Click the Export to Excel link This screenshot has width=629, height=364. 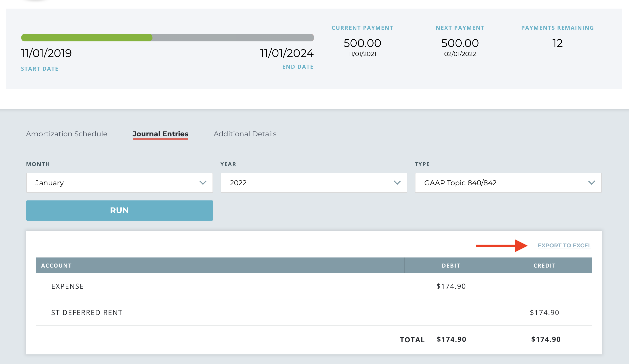tap(564, 245)
